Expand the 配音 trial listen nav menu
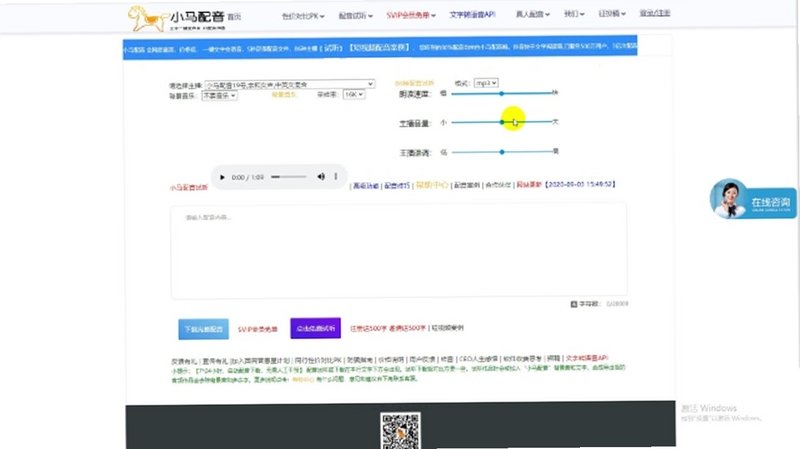 tap(356, 16)
